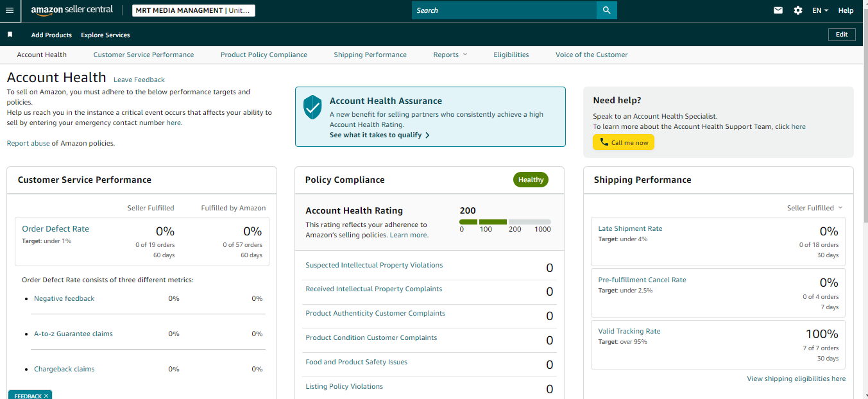Open the MRT MEDIA MANAGMENT account switcher
The width and height of the screenshot is (868, 399).
(x=193, y=10)
